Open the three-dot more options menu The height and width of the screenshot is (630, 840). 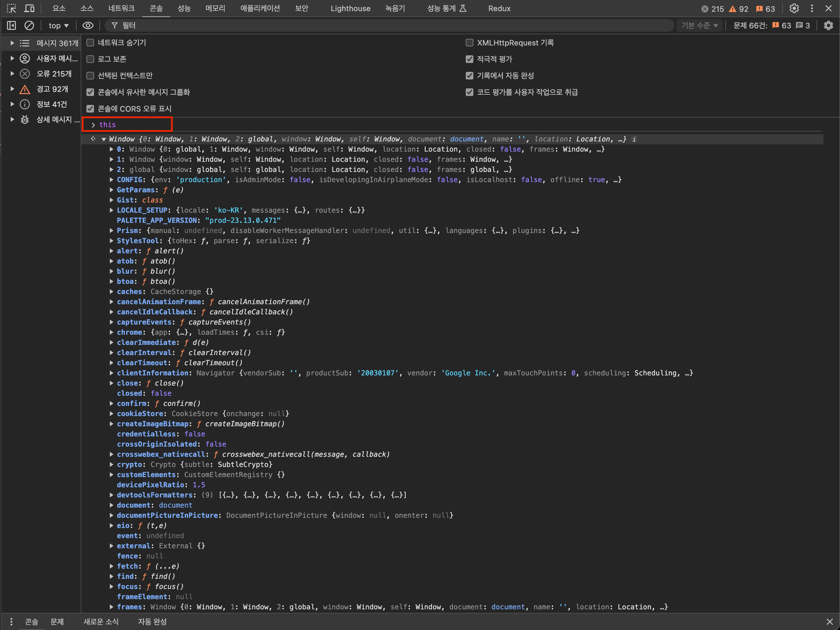tap(812, 8)
